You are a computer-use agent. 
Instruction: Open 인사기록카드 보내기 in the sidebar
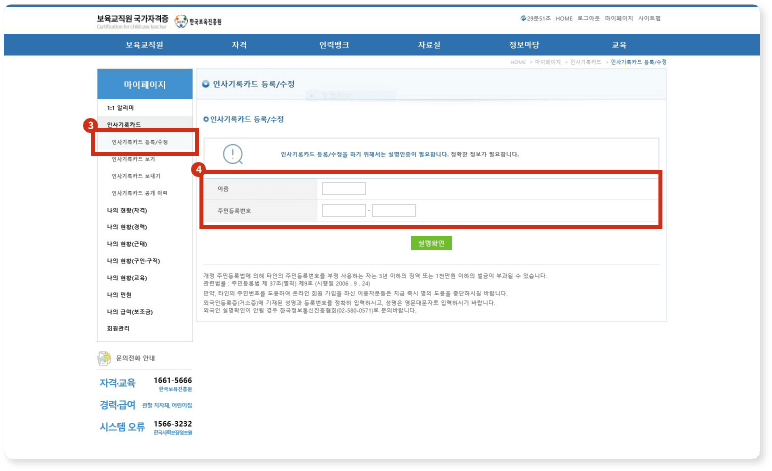coord(136,176)
